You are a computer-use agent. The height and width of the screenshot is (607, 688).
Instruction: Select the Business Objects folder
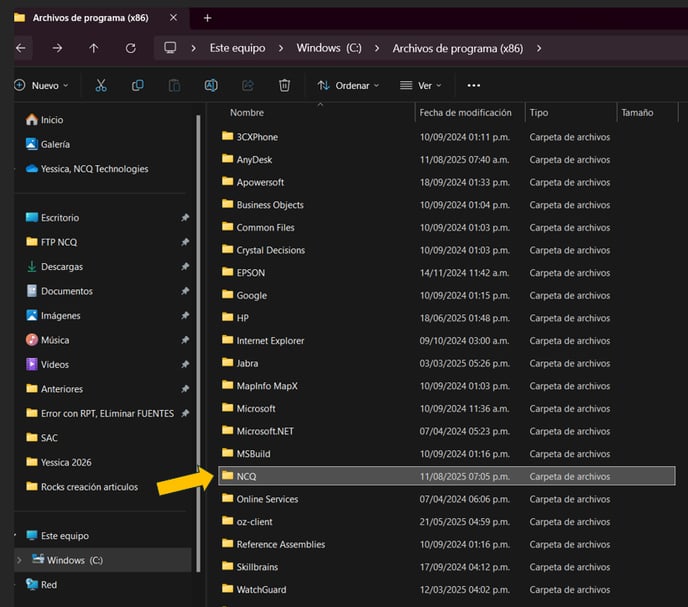coord(447,205)
